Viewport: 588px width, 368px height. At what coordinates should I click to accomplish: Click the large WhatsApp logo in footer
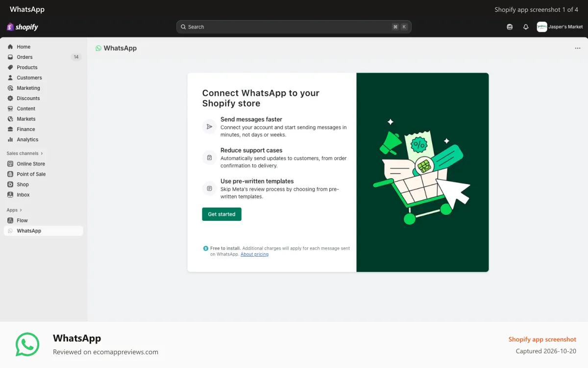27,344
